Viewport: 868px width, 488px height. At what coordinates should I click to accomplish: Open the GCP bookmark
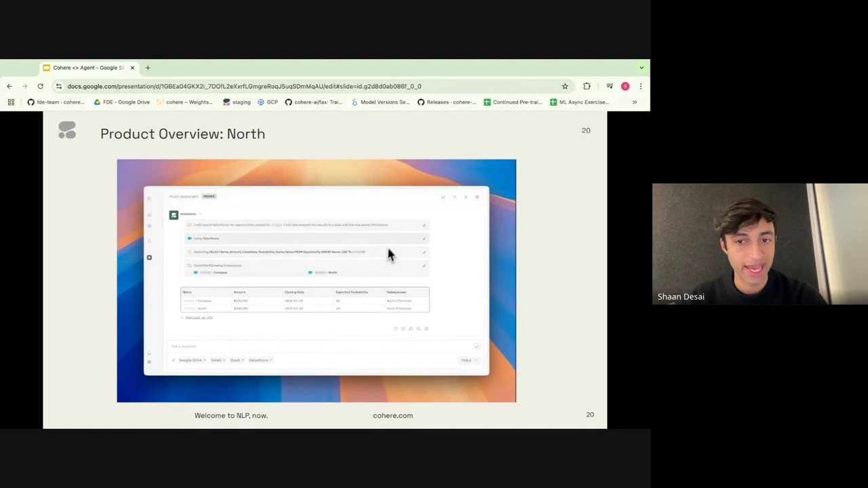(x=268, y=102)
